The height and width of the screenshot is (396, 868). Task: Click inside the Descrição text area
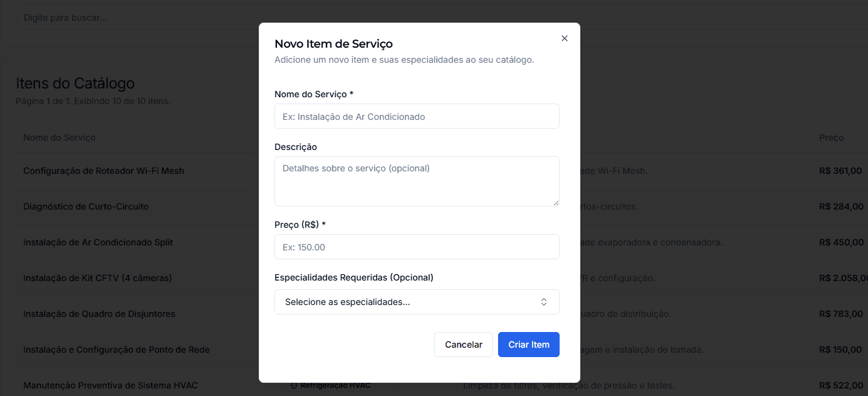coord(416,181)
